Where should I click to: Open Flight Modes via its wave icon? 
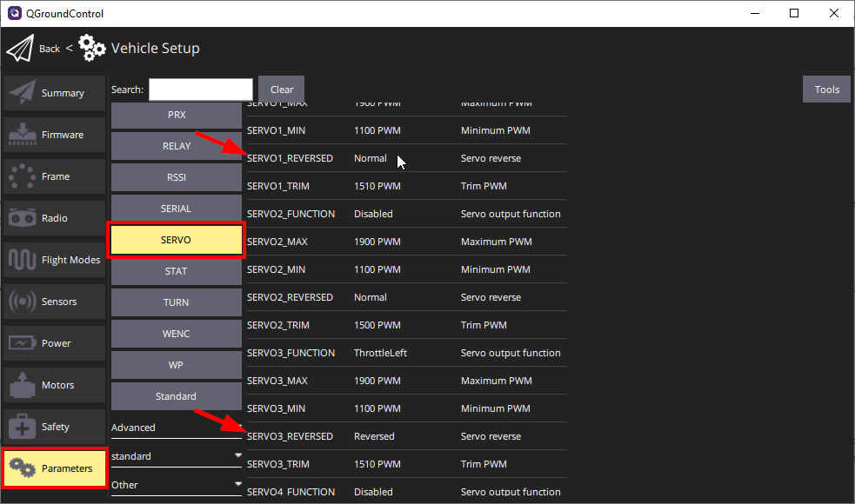click(22, 260)
